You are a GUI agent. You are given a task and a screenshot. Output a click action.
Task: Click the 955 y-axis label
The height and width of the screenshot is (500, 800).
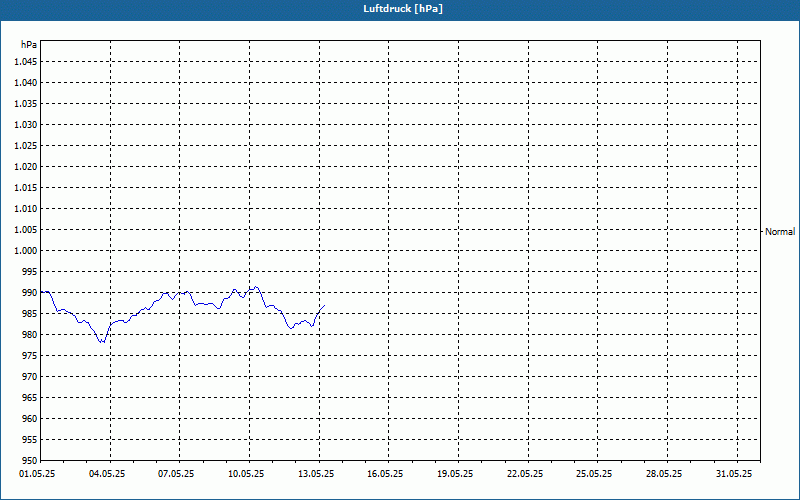click(x=30, y=439)
